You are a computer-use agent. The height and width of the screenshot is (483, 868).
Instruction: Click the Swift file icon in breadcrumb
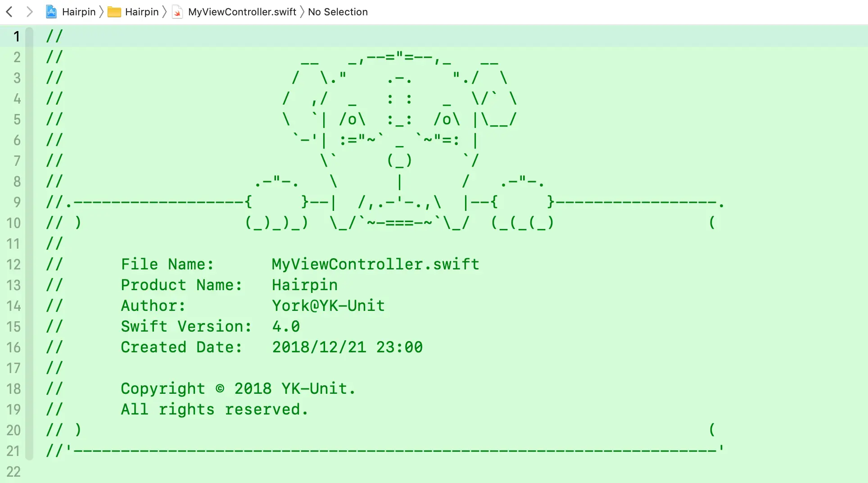[177, 12]
